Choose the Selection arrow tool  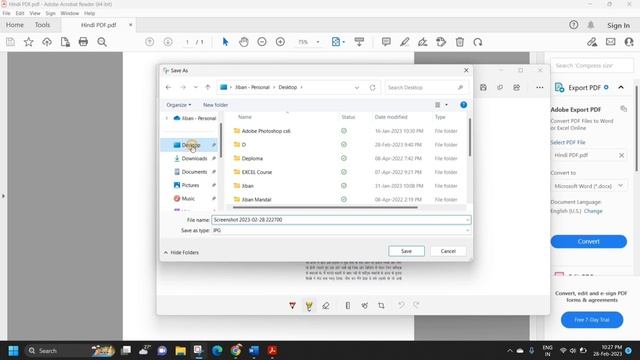(225, 42)
